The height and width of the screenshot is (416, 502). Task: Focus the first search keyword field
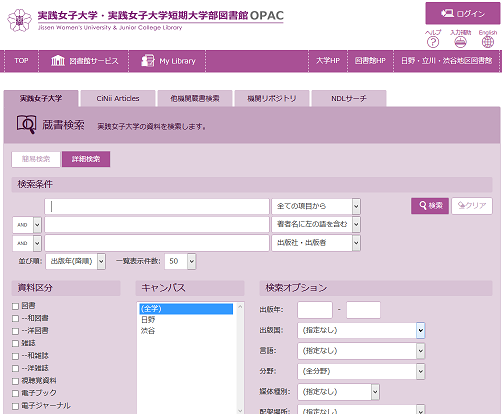[157, 206]
